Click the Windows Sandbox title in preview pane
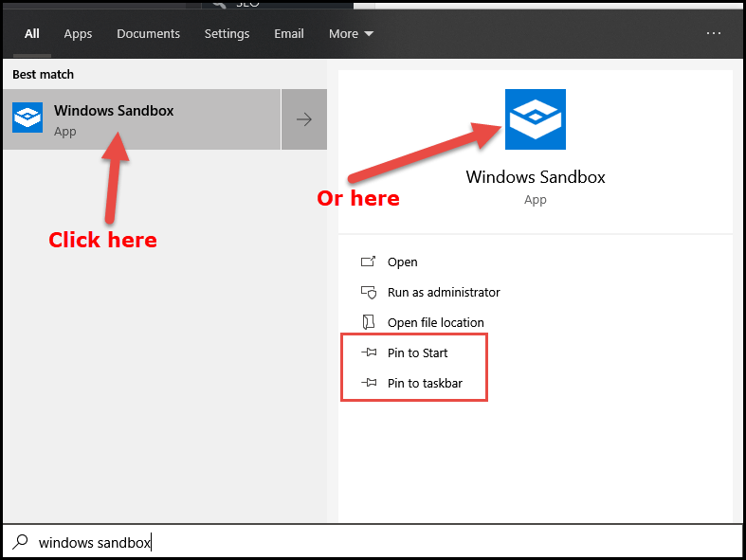Viewport: 746px width, 560px height. pyautogui.click(x=536, y=177)
